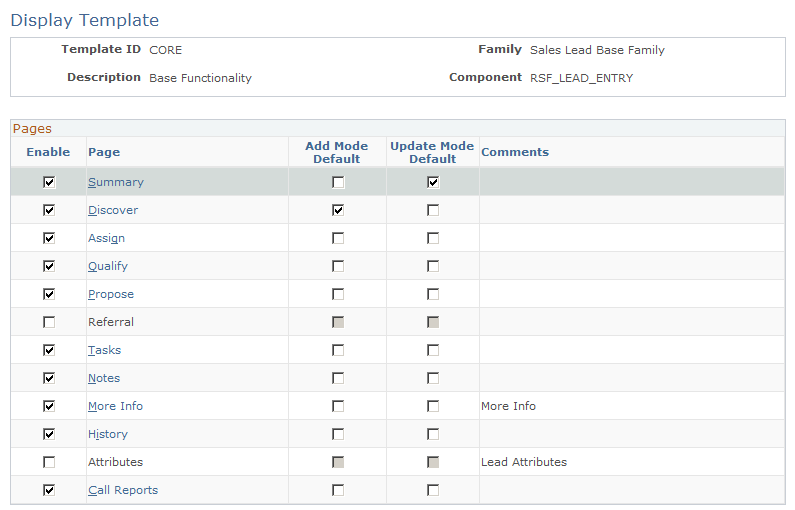Click the RSF_LEAD_ENTRY component value

582,78
